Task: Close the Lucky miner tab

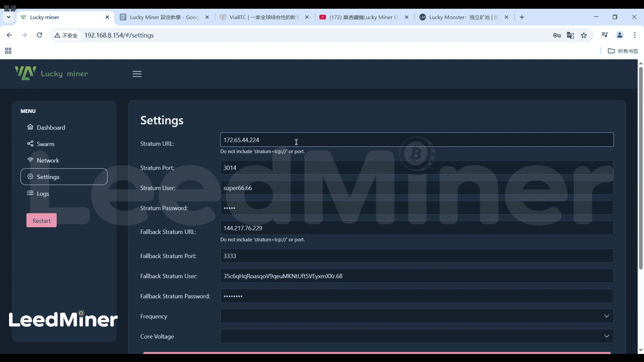Action: (x=107, y=17)
